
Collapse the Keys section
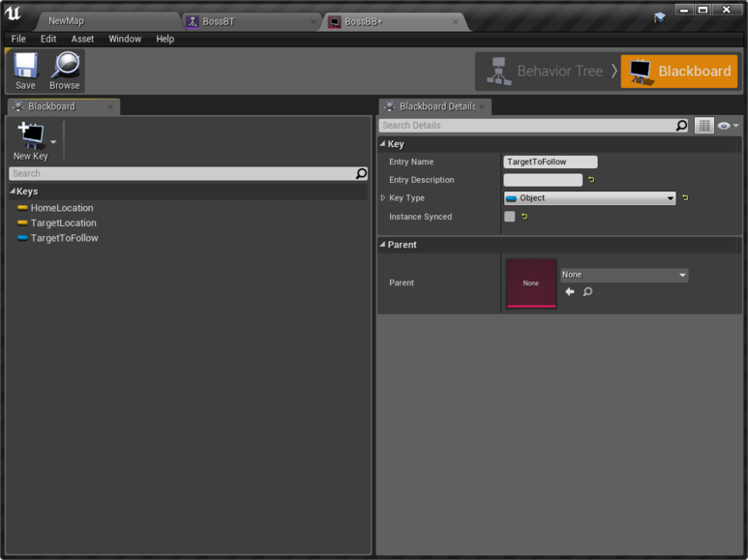pyautogui.click(x=13, y=192)
